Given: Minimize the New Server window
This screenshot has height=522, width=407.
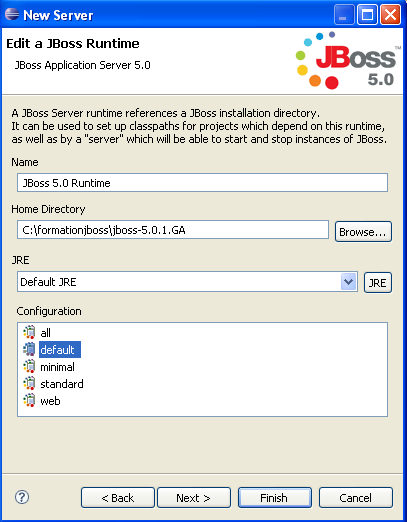Looking at the screenshot, I should 344,15.
